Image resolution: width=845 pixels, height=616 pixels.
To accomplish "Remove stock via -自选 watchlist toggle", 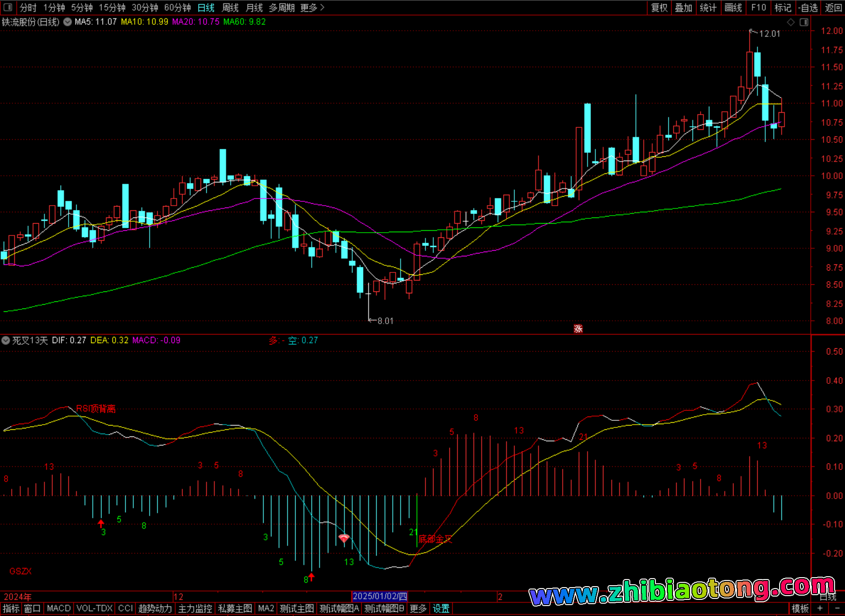I will [808, 8].
